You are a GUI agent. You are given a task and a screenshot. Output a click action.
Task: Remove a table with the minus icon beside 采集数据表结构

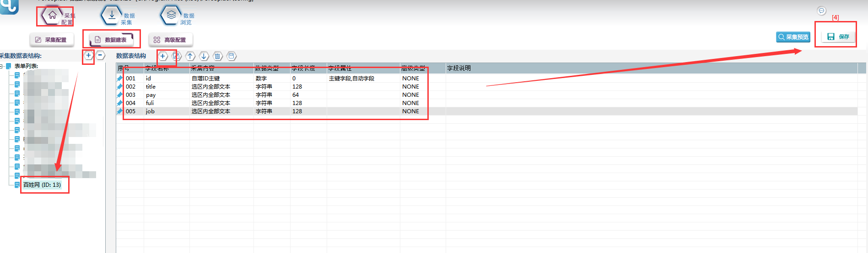click(101, 55)
